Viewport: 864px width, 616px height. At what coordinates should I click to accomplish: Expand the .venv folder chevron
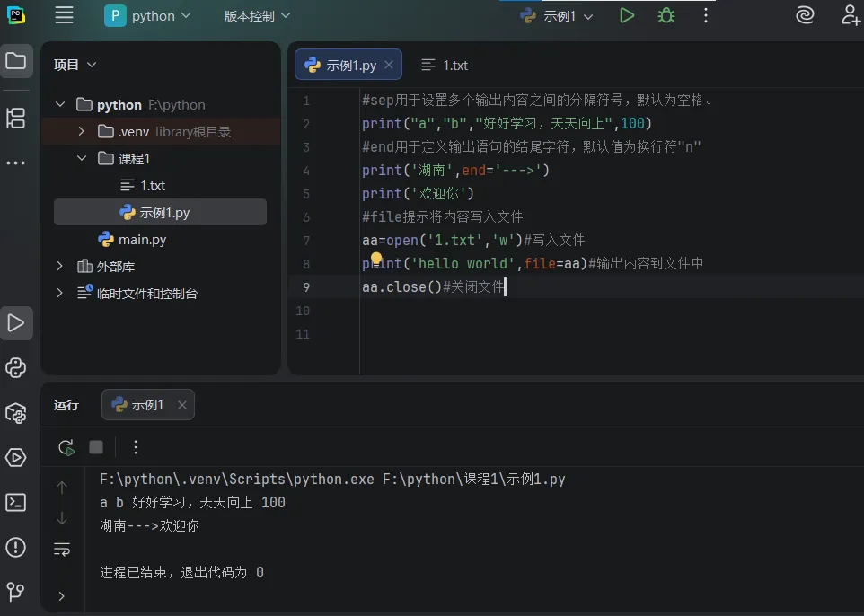pyautogui.click(x=82, y=131)
